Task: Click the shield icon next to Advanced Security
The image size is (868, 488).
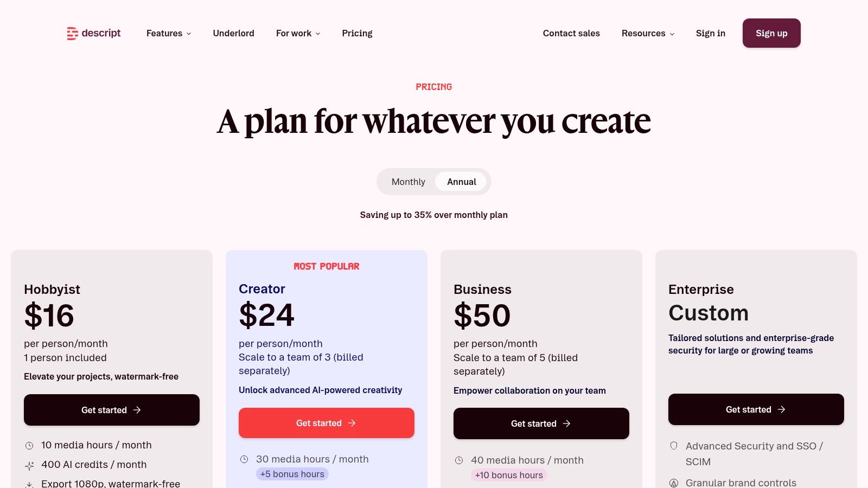Action: coord(673,446)
